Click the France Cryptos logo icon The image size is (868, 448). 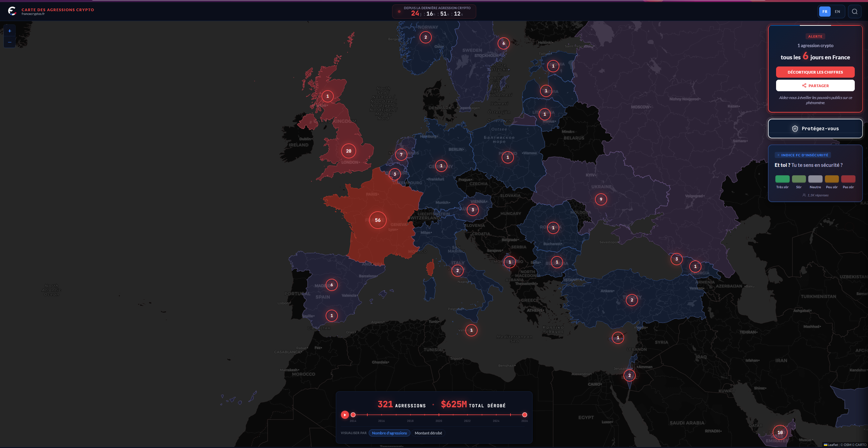(12, 11)
